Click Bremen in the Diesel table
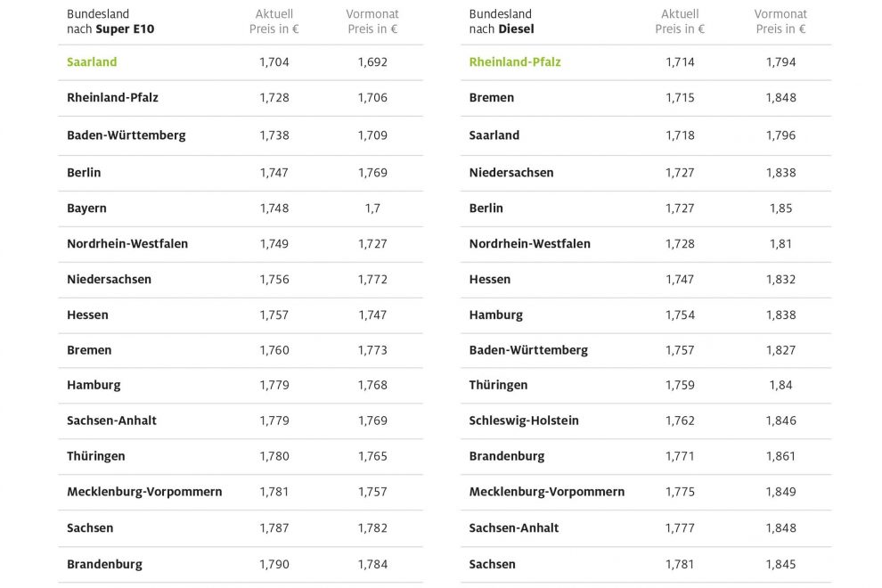 click(x=492, y=98)
